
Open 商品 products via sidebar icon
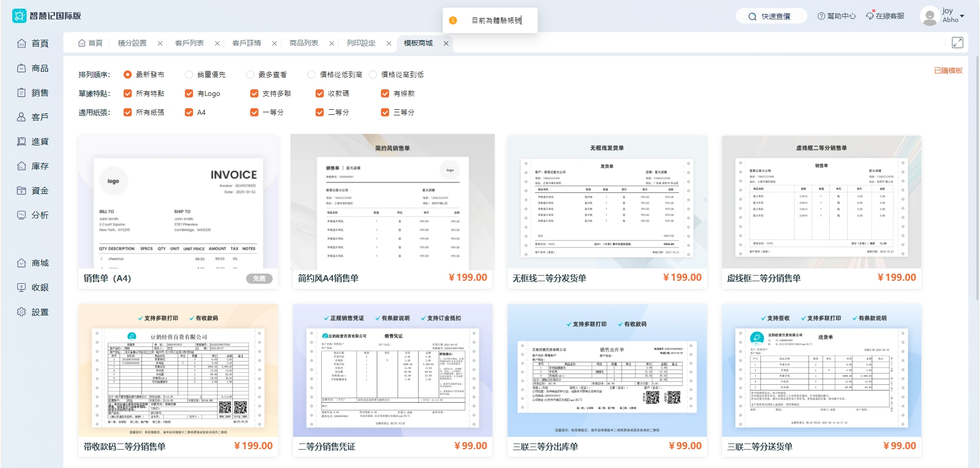tap(21, 68)
